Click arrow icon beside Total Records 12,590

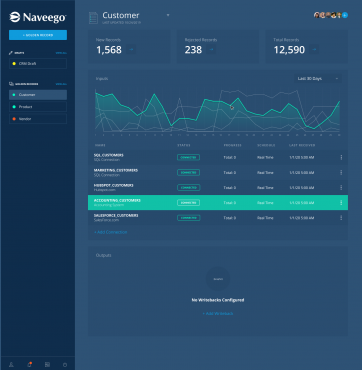click(x=314, y=50)
